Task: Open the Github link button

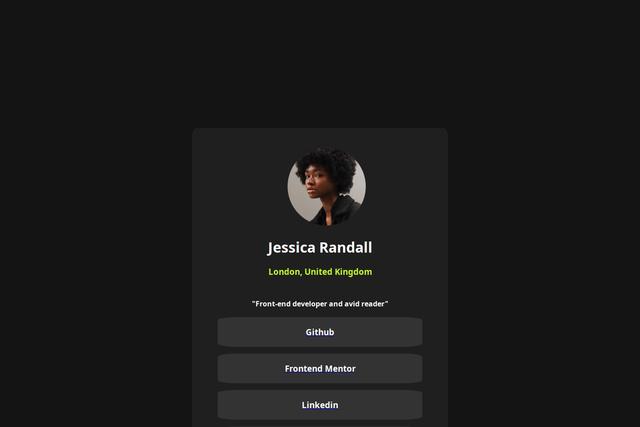Action: (320, 332)
